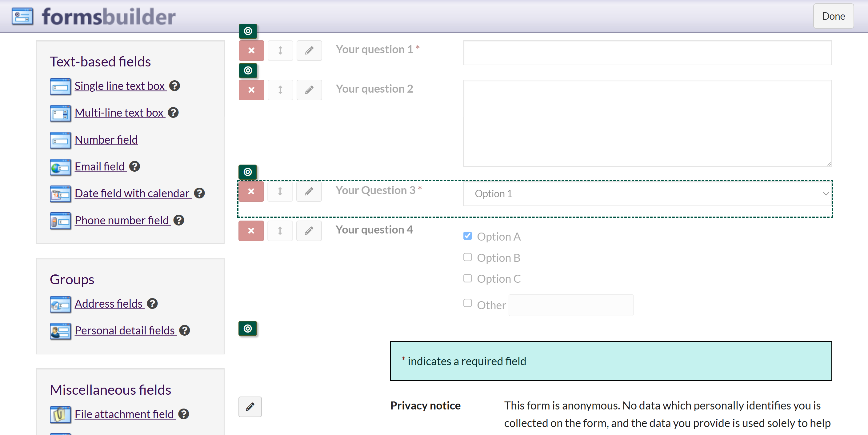
Task: Click help icon next to Address fields
Action: (152, 304)
